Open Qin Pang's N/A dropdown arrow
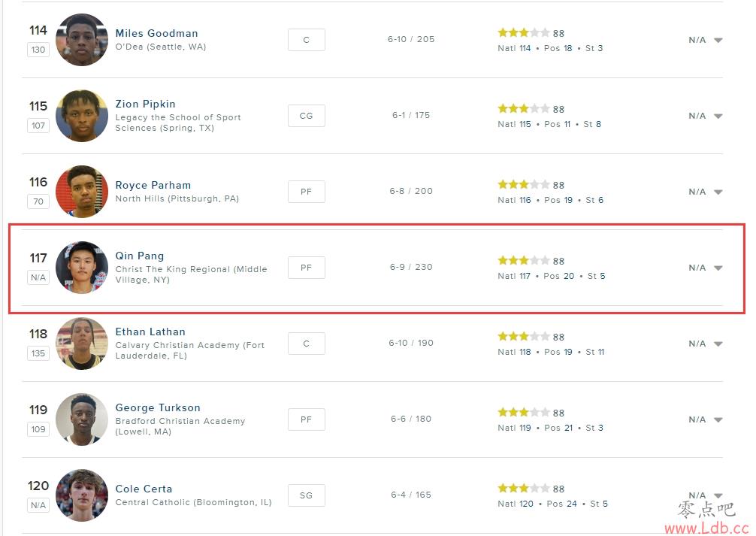 tap(718, 268)
